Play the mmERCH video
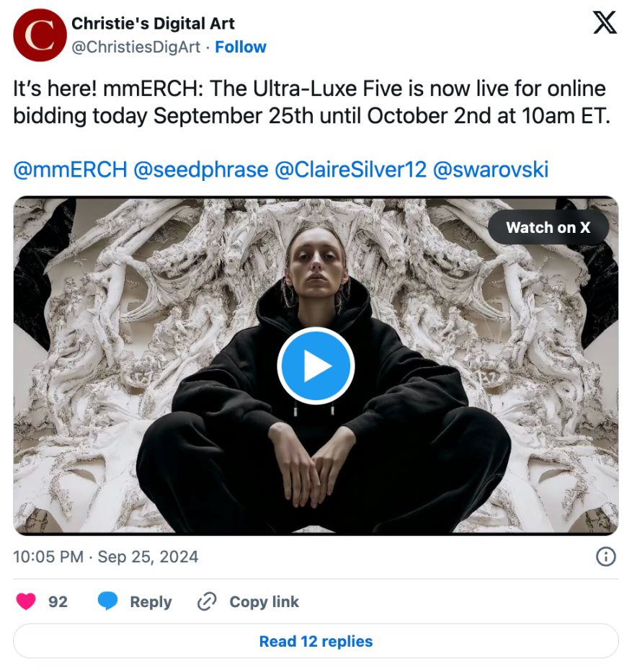Image resolution: width=632 pixels, height=672 pixels. [316, 366]
